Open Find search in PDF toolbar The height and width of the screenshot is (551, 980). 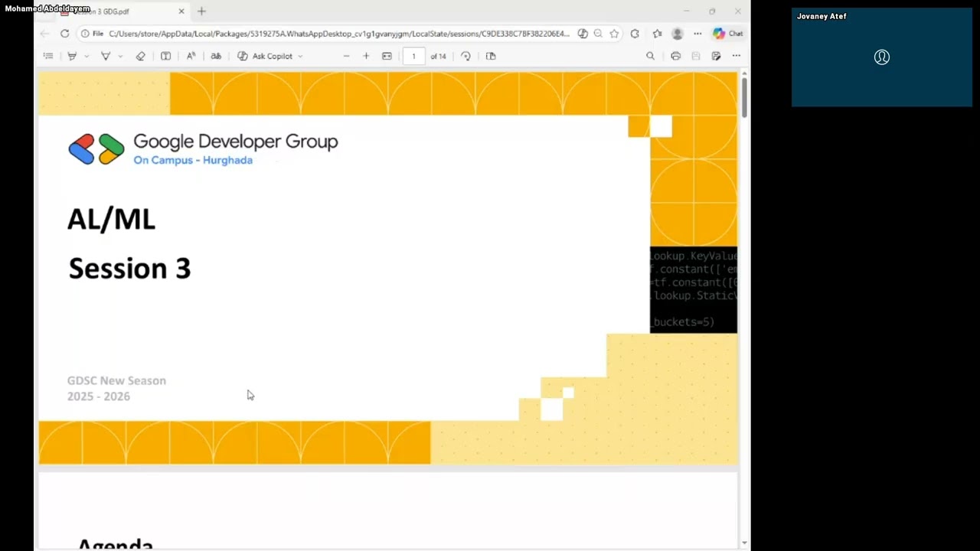tap(650, 56)
